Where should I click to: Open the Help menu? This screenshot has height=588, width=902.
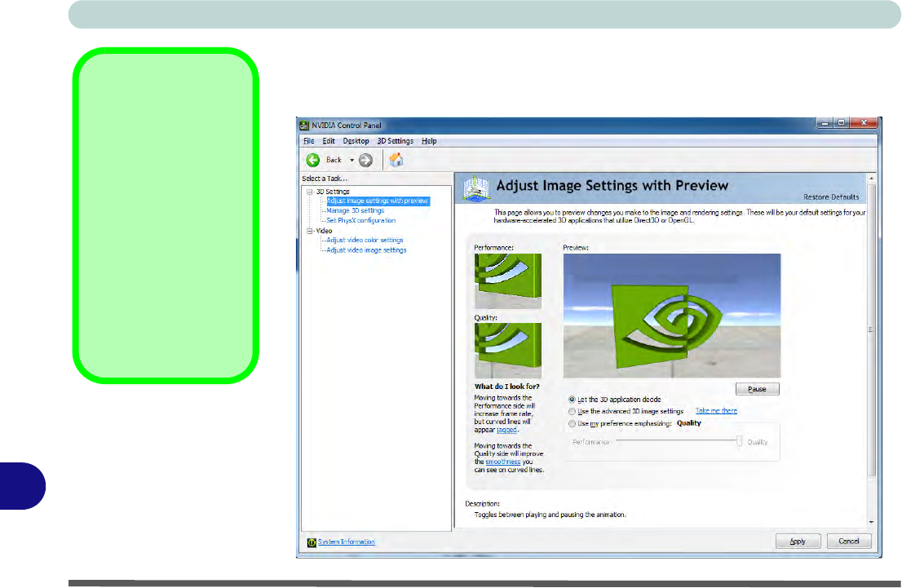(429, 141)
